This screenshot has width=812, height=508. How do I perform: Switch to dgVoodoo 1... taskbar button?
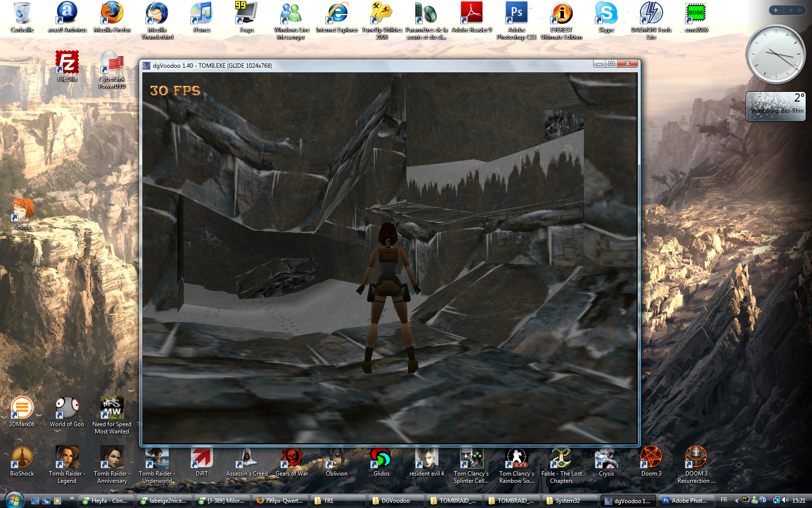[628, 501]
